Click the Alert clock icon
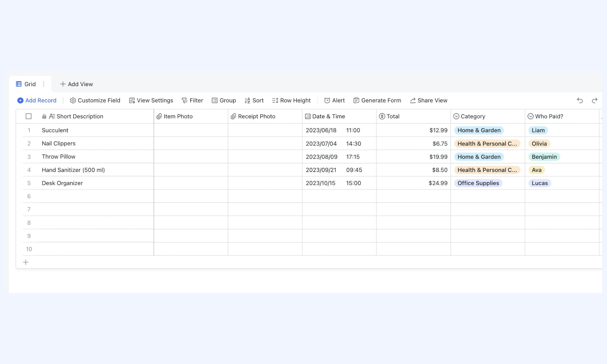607x364 pixels. pyautogui.click(x=327, y=100)
